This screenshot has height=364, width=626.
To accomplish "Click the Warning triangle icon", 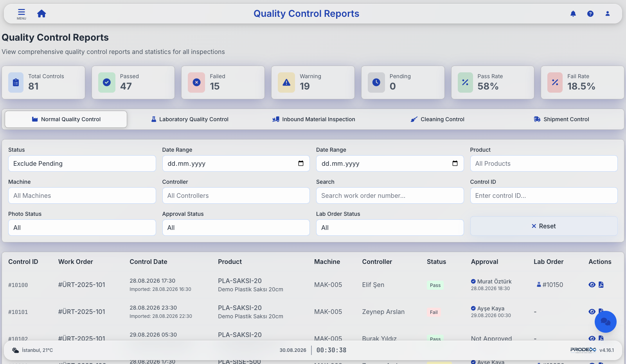I will coord(286,82).
